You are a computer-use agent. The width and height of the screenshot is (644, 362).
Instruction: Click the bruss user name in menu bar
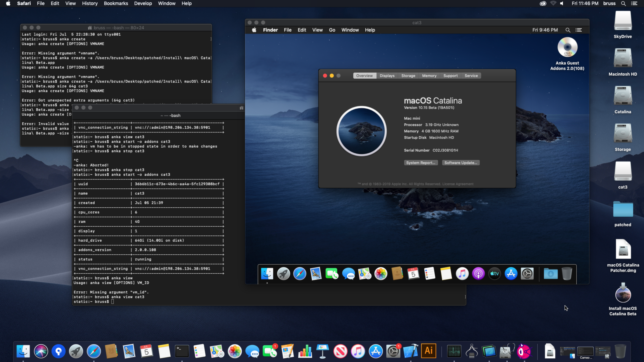pyautogui.click(x=609, y=4)
